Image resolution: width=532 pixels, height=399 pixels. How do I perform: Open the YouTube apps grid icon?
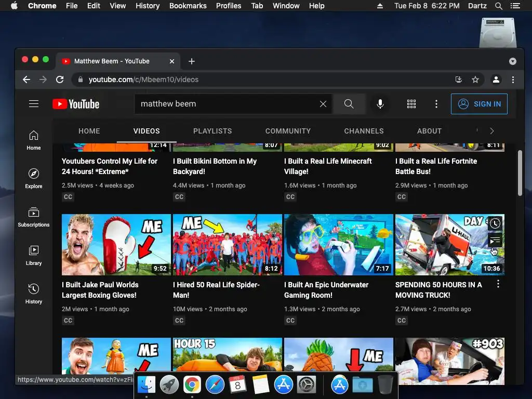(x=411, y=104)
